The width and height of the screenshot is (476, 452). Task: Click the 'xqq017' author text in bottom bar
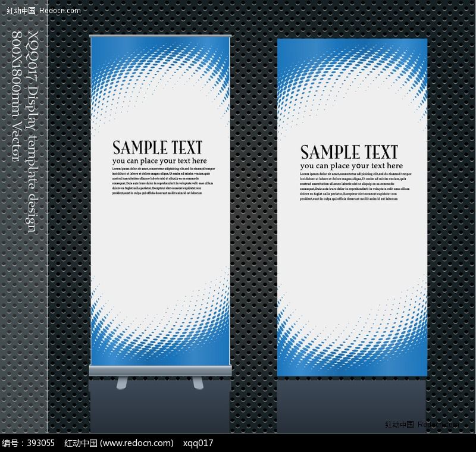[x=198, y=444]
